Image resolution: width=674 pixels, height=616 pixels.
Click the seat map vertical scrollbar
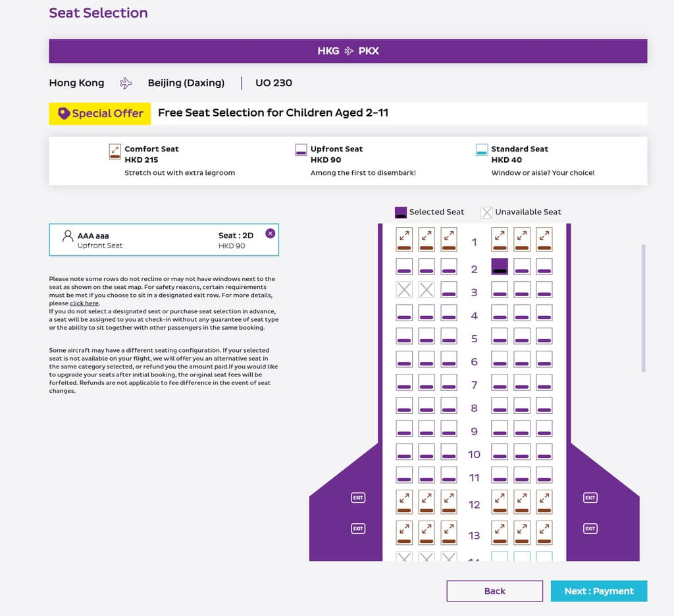click(x=643, y=308)
